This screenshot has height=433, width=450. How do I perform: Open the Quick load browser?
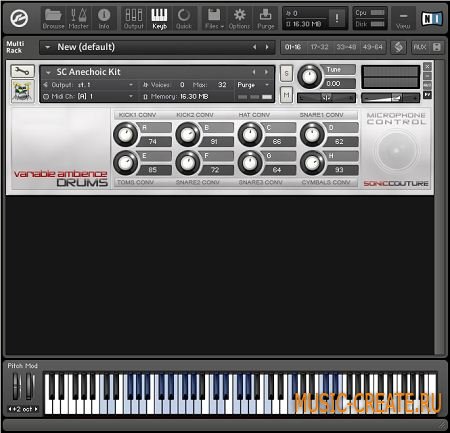184,19
